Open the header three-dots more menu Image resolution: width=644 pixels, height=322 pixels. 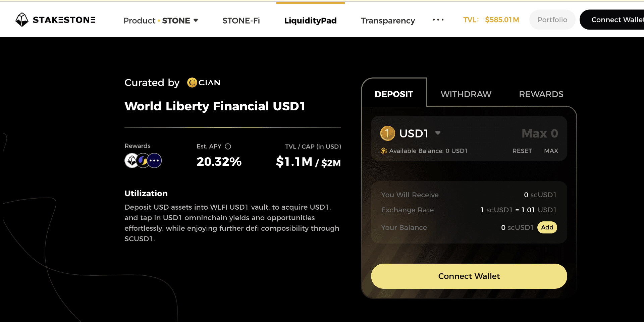point(438,20)
